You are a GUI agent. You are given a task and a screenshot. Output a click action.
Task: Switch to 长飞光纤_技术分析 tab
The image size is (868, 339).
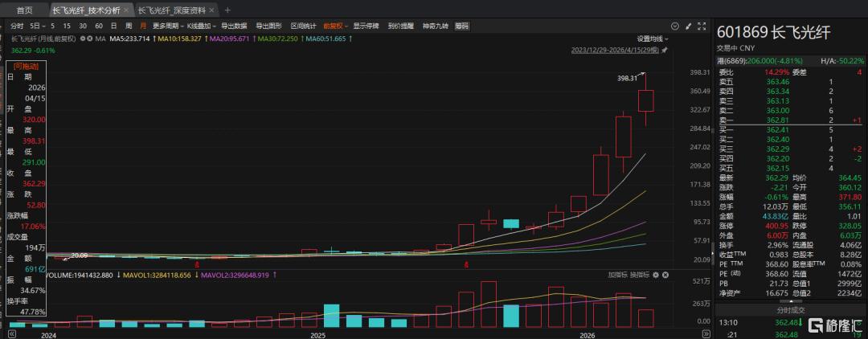click(86, 10)
